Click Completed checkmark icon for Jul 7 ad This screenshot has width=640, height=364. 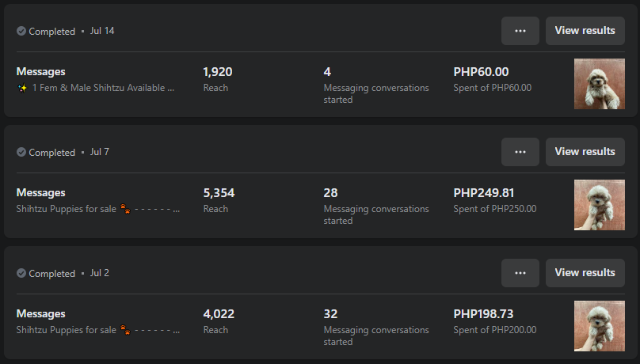tap(21, 153)
